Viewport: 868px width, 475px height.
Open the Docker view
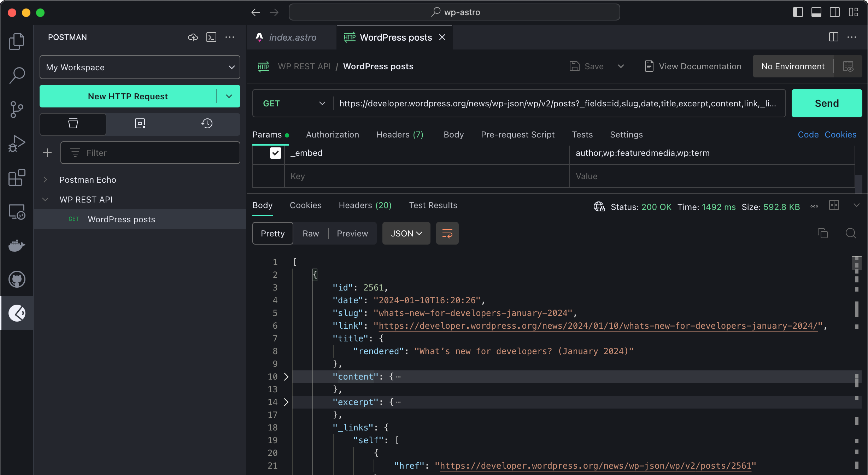tap(17, 245)
